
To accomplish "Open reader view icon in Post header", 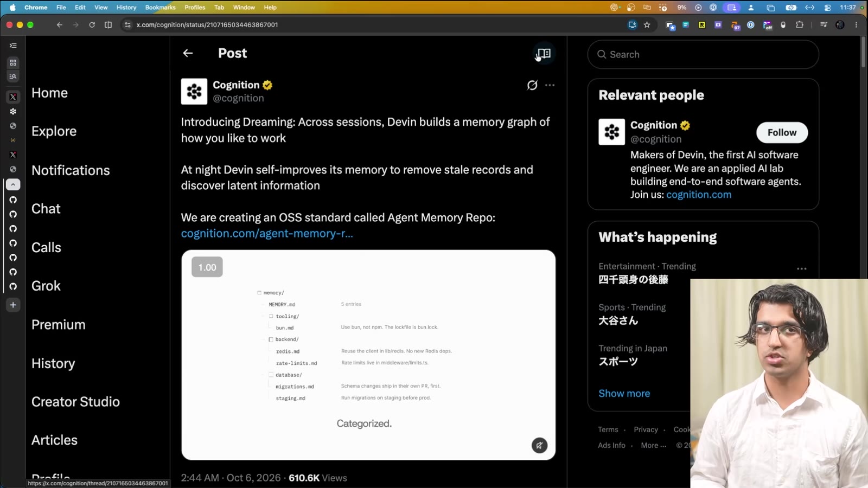I will (544, 53).
